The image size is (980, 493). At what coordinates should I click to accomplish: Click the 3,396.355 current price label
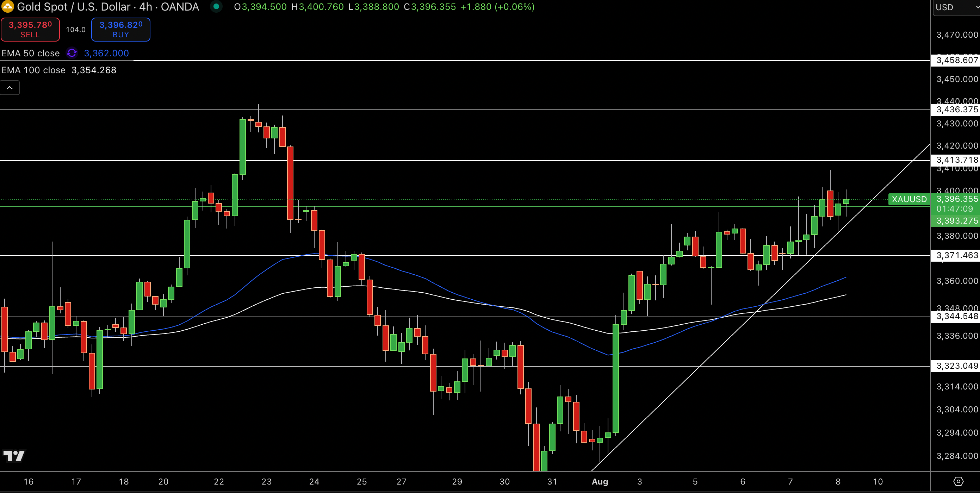pos(957,199)
